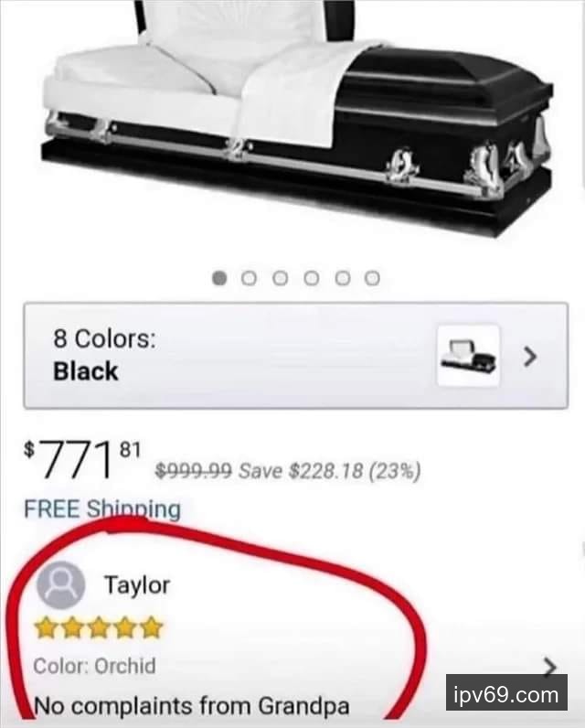Select the first image carousel dot

(219, 278)
